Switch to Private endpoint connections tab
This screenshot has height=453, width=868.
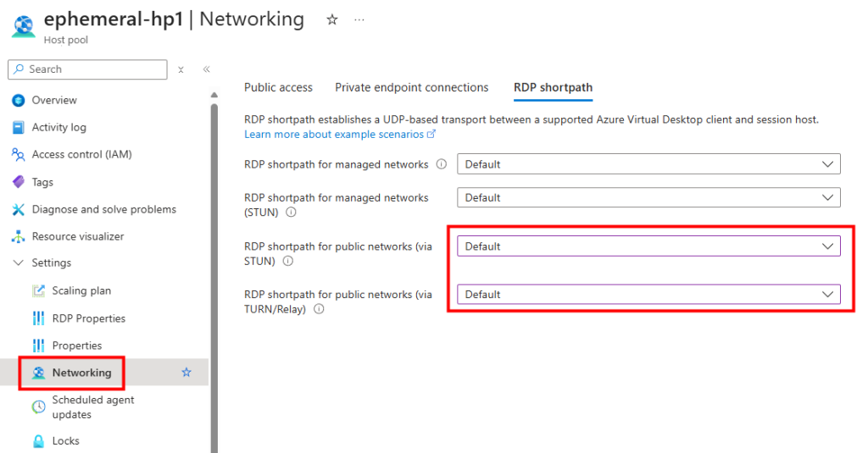[412, 87]
